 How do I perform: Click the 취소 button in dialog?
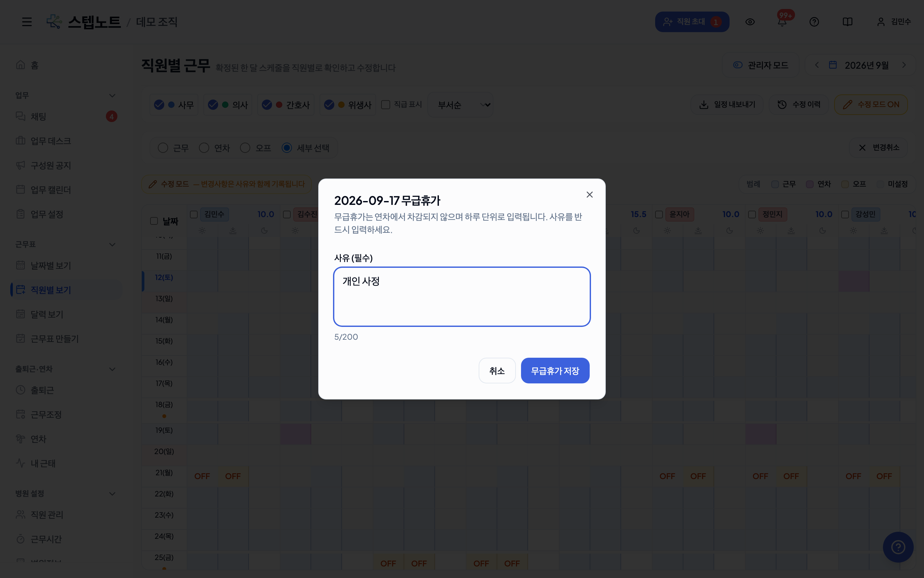(497, 371)
